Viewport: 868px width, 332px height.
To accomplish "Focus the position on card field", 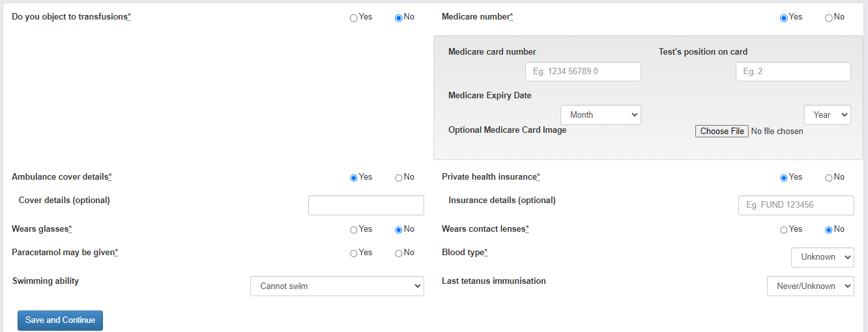I will click(x=792, y=72).
